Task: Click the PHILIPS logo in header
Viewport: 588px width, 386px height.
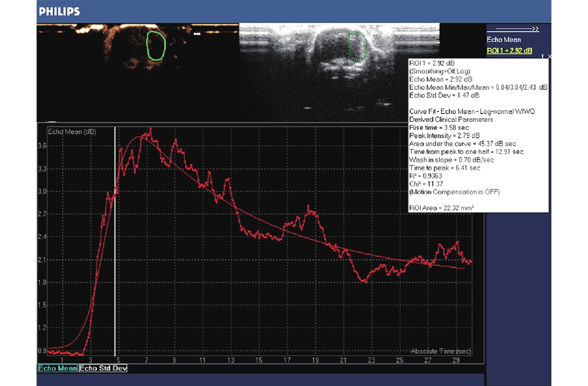Action: coord(59,12)
